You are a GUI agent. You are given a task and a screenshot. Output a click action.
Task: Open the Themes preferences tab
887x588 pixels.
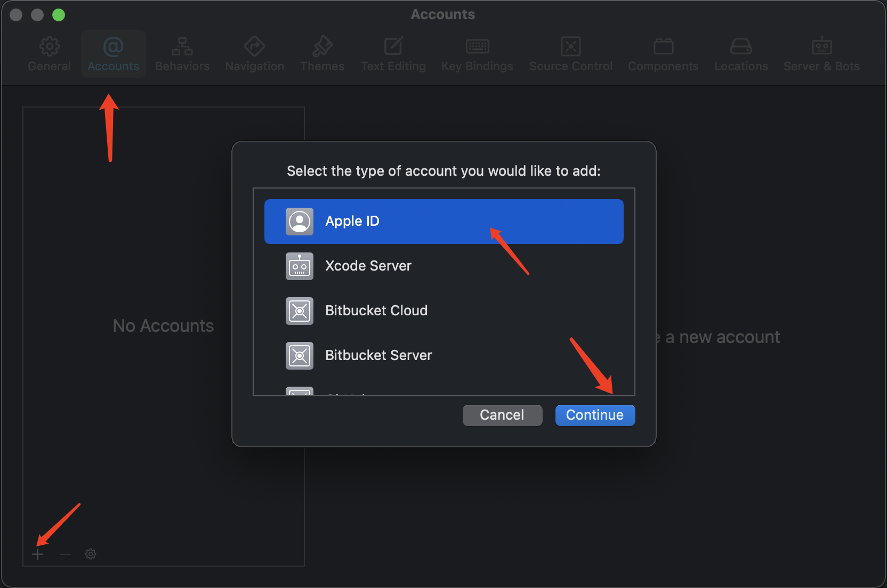[322, 54]
